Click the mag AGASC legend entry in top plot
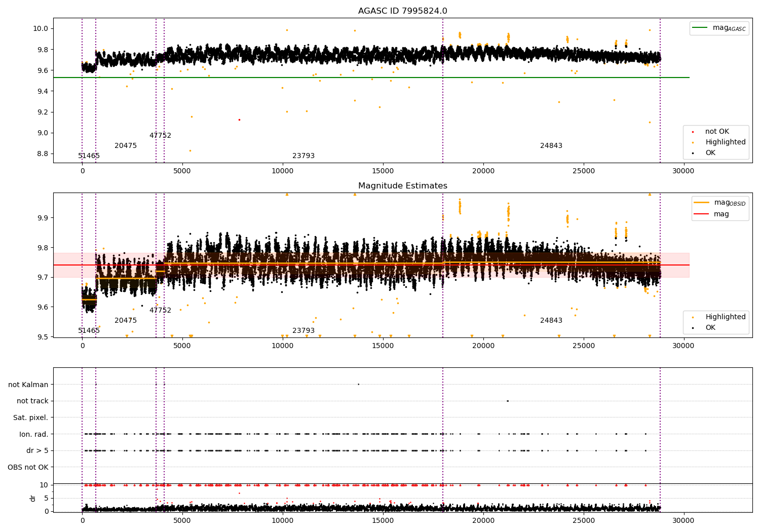The width and height of the screenshot is (760, 532). [719, 28]
